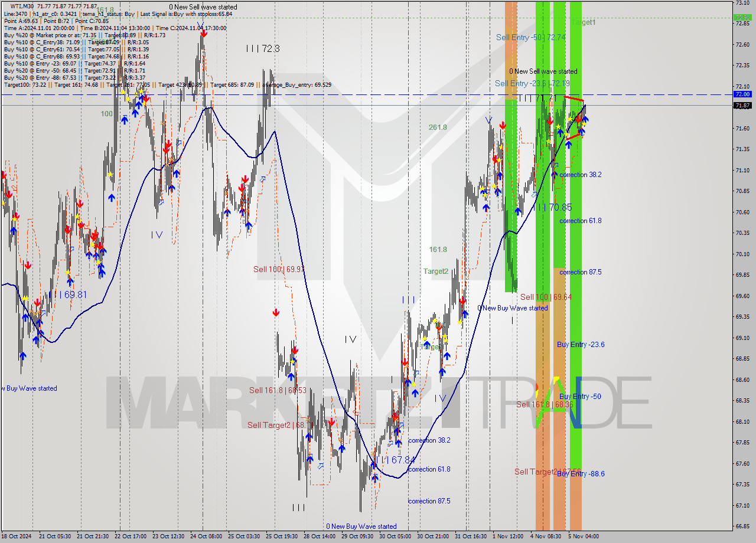
Task: Click the '24 Oct 08:00' time axis label
Action: coord(206,537)
